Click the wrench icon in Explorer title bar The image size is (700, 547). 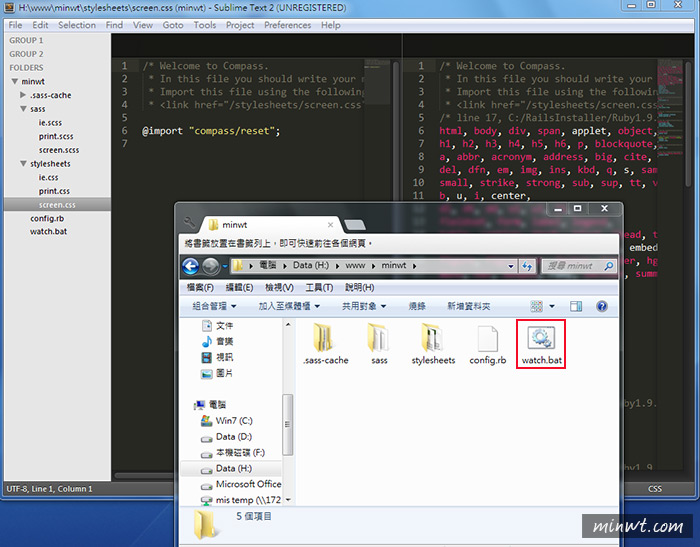[189, 222]
